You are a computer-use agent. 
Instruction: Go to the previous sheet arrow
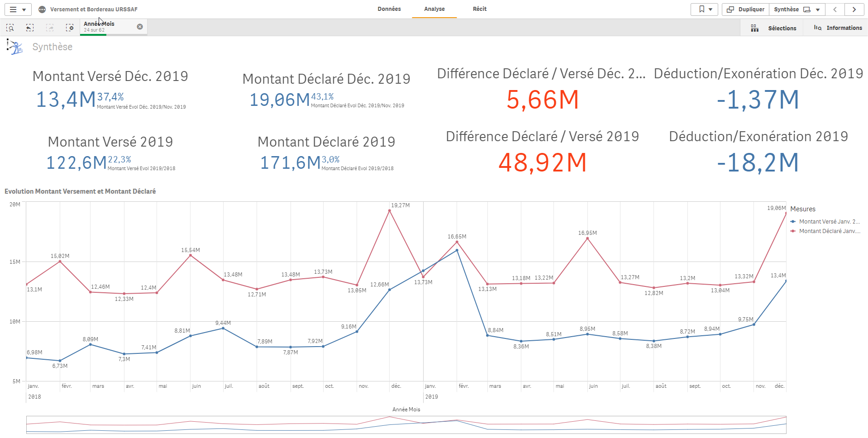[x=835, y=10]
